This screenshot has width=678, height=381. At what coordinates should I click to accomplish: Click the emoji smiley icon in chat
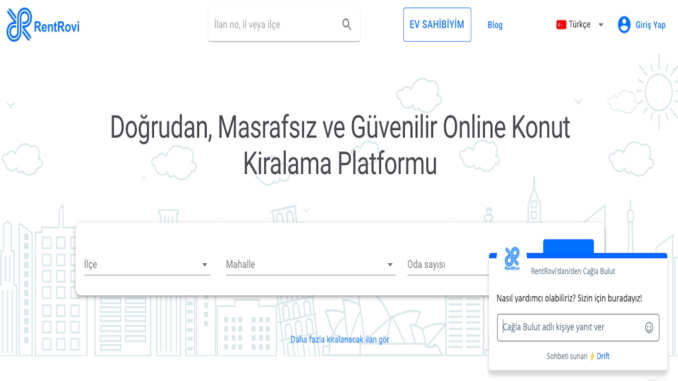pyautogui.click(x=649, y=327)
